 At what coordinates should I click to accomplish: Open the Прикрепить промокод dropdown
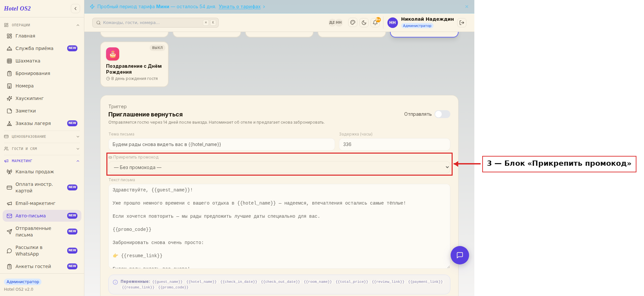tap(279, 167)
